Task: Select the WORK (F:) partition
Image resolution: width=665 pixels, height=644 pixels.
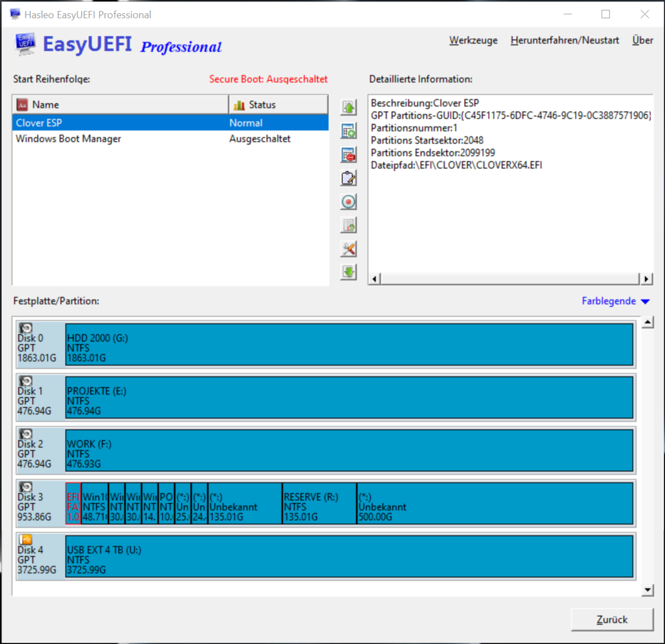Action: 349,450
